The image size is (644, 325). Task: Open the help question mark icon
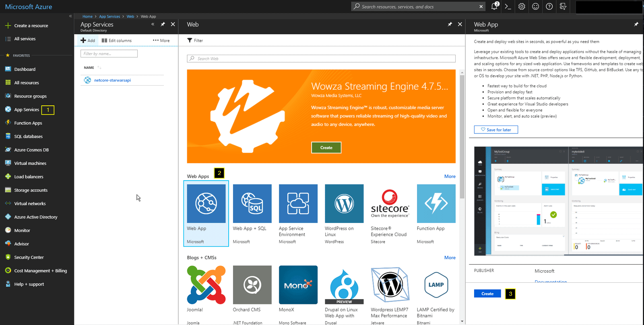(x=549, y=6)
